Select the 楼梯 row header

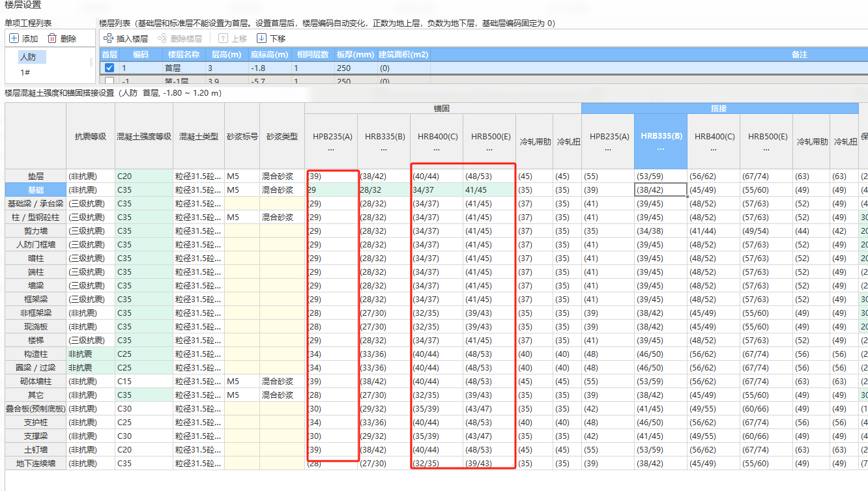(x=36, y=340)
